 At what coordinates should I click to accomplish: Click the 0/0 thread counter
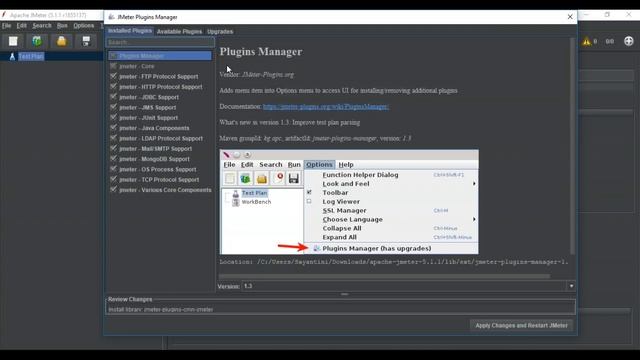609,41
